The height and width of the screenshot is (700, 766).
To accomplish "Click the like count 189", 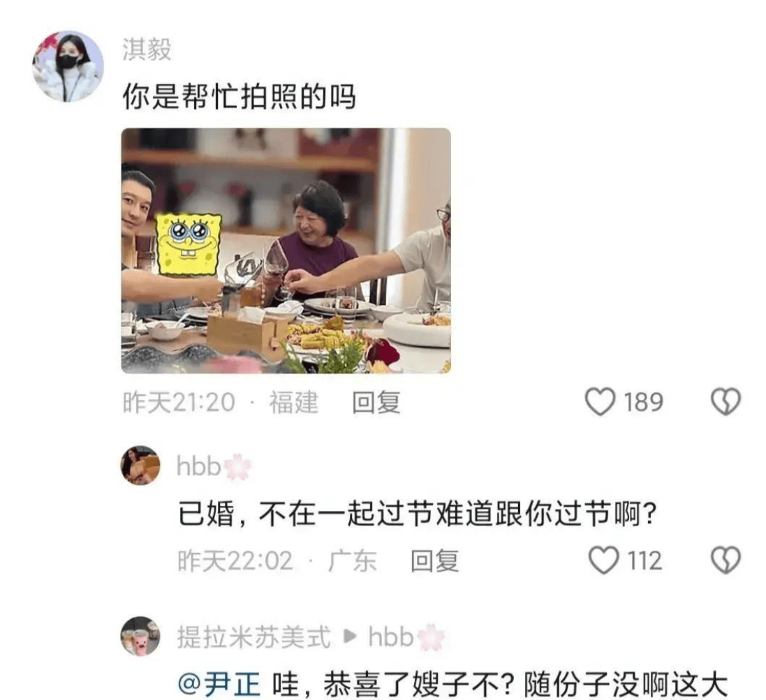I will (643, 402).
